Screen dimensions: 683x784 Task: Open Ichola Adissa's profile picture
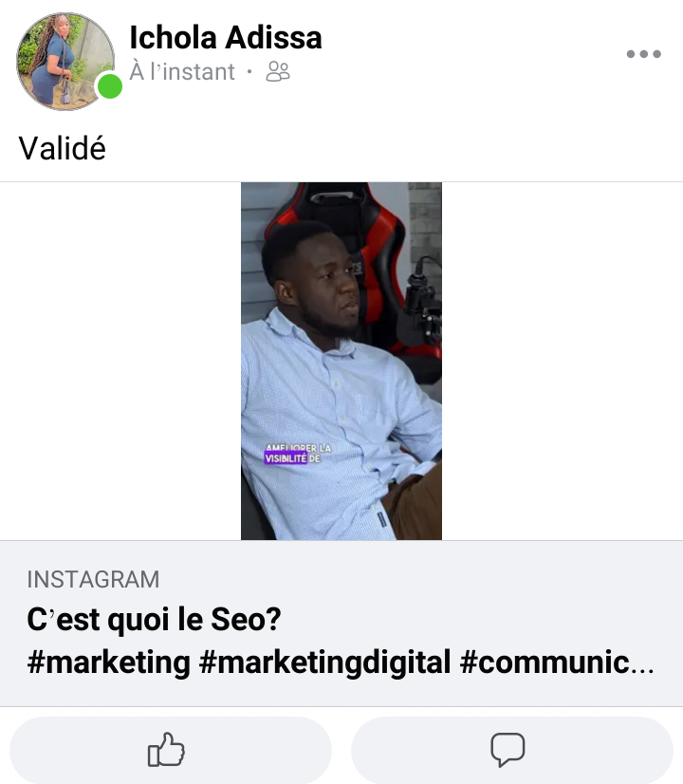coord(65,61)
